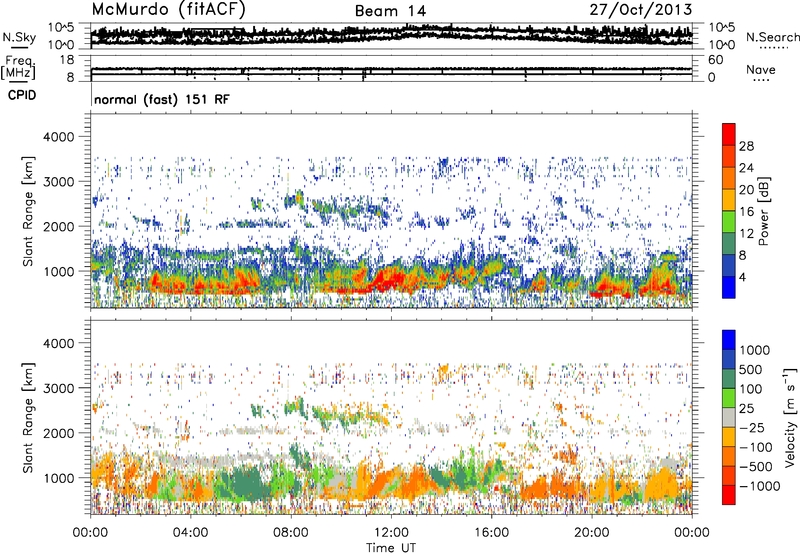Viewport: 800px width, 554px height.
Task: Click the 10^0 label next to N.Sky
Action: pyautogui.click(x=61, y=45)
